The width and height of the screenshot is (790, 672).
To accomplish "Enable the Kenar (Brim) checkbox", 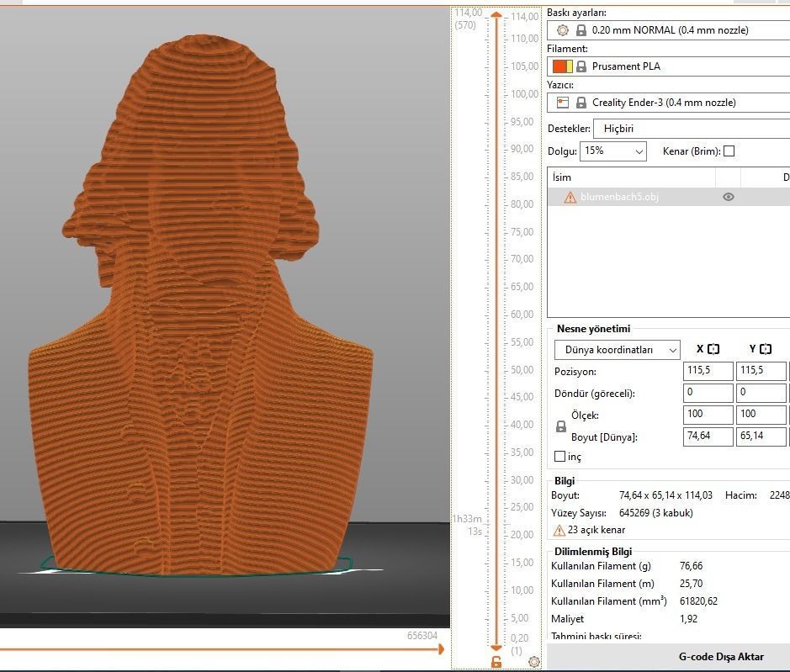I will click(729, 151).
